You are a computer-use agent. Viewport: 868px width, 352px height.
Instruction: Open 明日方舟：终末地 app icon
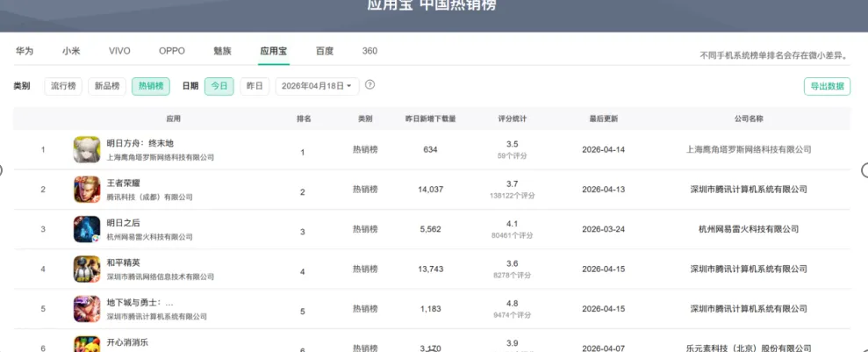coord(87,149)
